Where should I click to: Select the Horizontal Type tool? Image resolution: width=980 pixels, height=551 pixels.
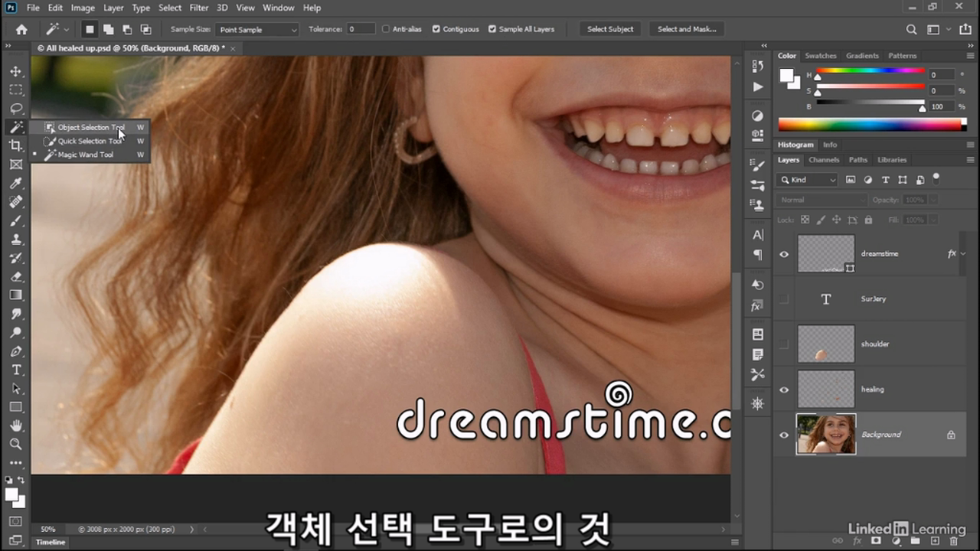pyautogui.click(x=15, y=370)
